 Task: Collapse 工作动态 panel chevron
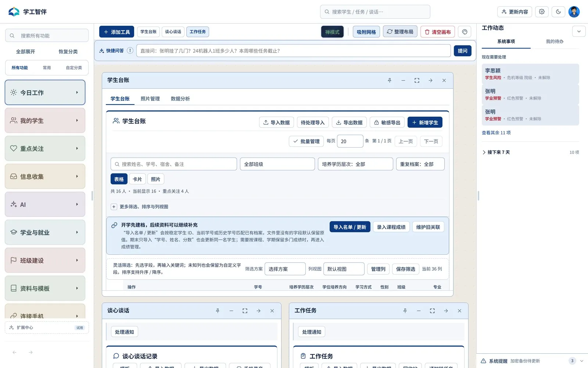pyautogui.click(x=579, y=31)
